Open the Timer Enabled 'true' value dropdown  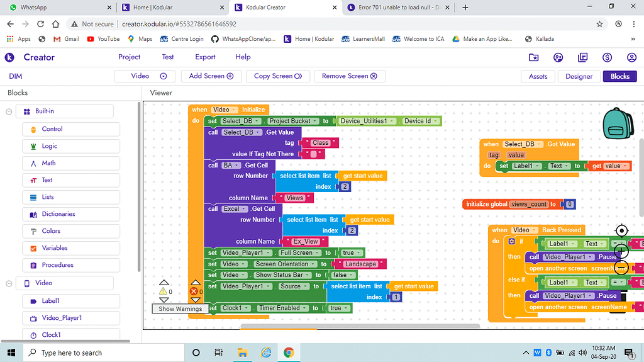click(x=338, y=308)
